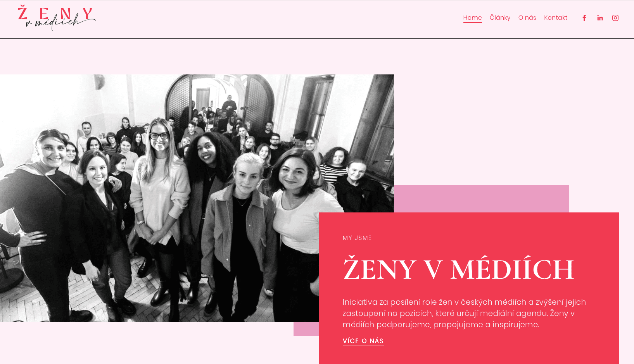Open the LinkedIn social icon

coord(600,18)
